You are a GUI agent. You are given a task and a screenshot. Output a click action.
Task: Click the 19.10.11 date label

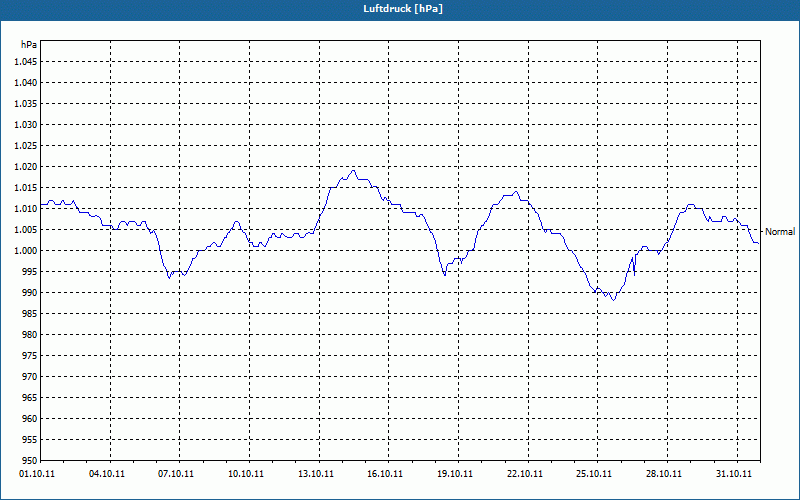455,474
